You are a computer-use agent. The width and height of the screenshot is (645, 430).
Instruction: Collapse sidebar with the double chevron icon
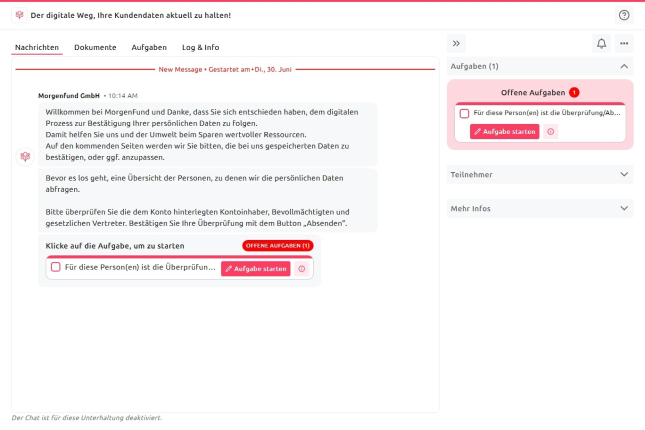tap(456, 44)
